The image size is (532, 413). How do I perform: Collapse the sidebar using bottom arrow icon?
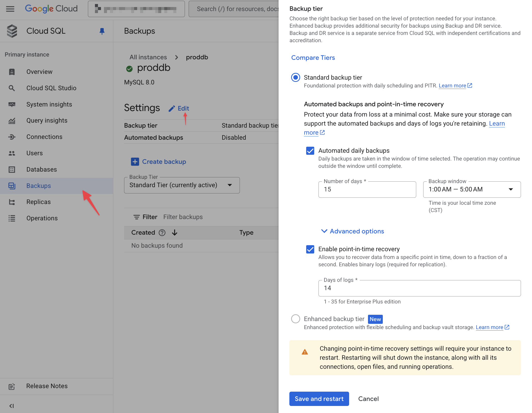tap(12, 406)
